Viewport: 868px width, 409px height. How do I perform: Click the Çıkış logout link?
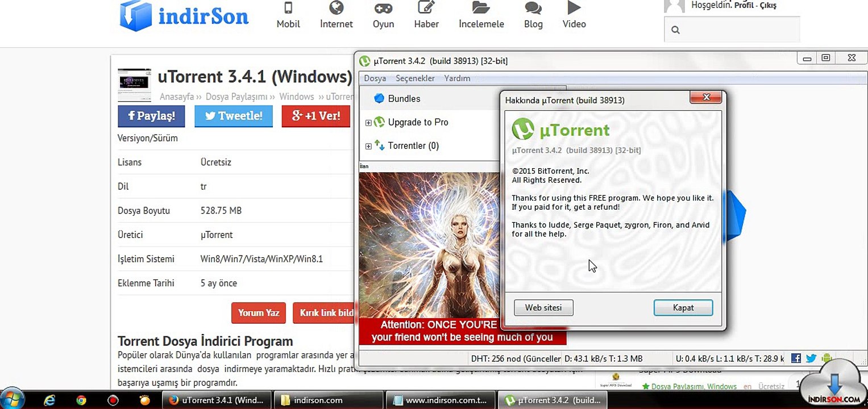pos(767,6)
